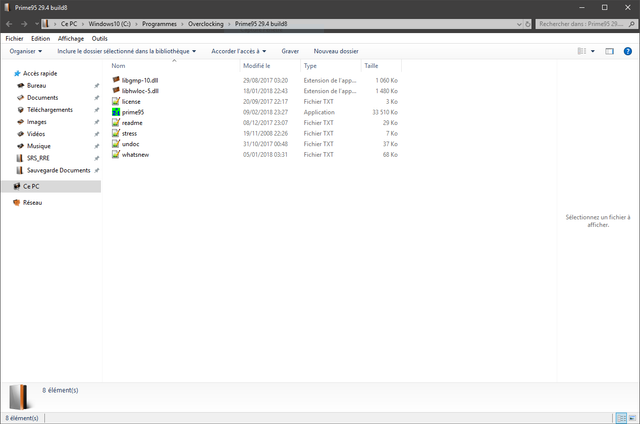Click Overclocking in the address breadcrumb
Viewport: 640px width, 424px height.
click(206, 24)
